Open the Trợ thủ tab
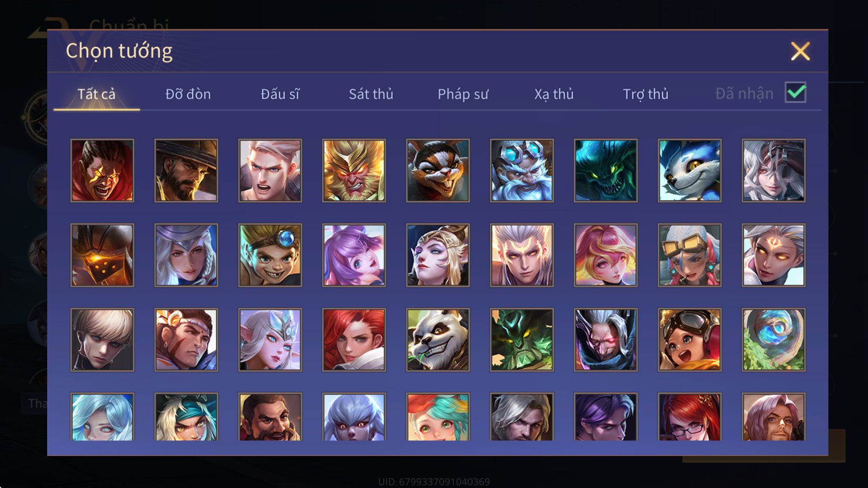 (646, 94)
